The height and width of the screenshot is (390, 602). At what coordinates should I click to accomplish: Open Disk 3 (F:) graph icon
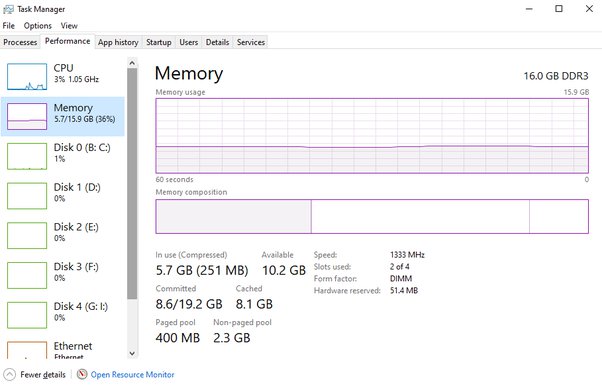click(27, 275)
